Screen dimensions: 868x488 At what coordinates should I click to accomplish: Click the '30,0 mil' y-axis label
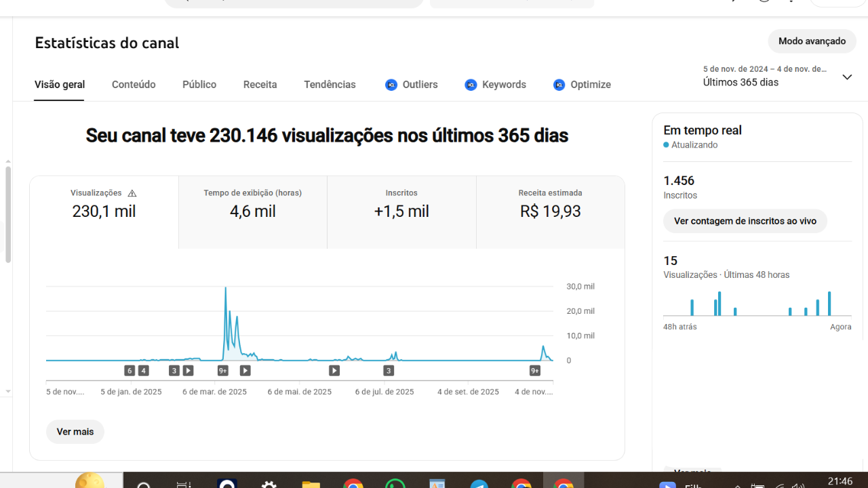coord(580,287)
